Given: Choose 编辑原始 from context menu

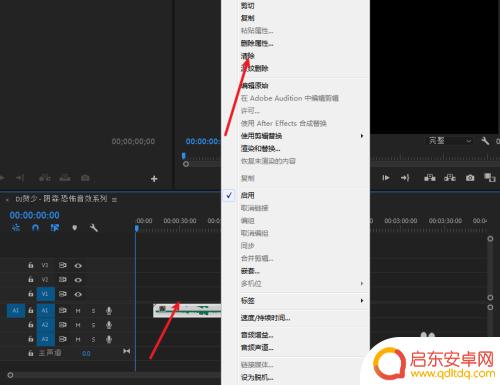Looking at the screenshot, I should pos(255,86).
